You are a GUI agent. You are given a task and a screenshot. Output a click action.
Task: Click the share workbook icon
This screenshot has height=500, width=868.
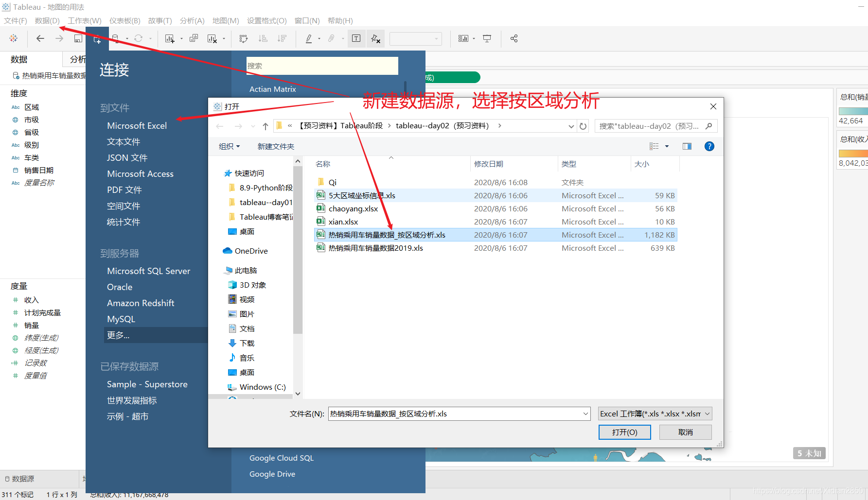(514, 38)
